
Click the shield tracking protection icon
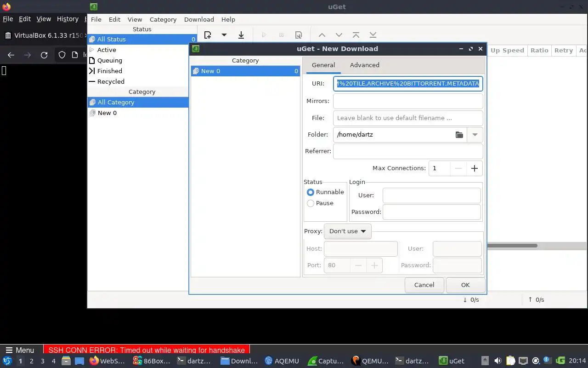[62, 55]
